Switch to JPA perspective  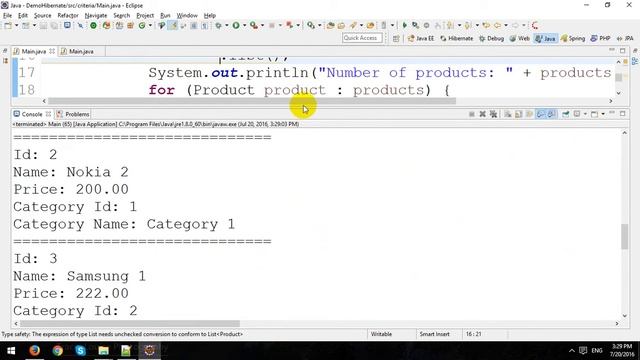625,38
